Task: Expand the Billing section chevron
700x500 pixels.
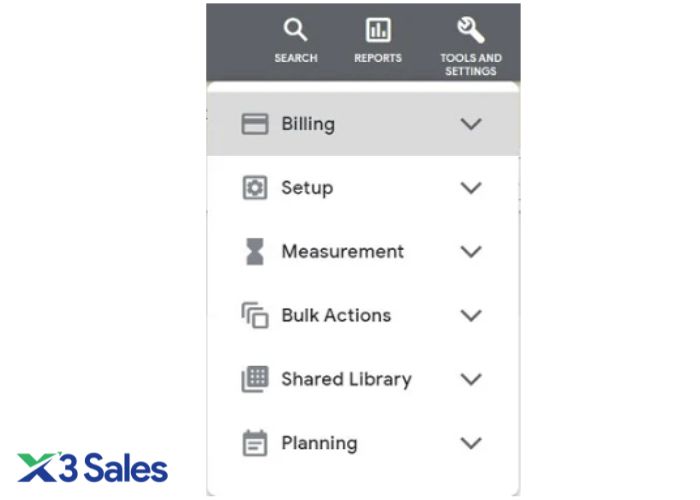Action: click(x=470, y=124)
